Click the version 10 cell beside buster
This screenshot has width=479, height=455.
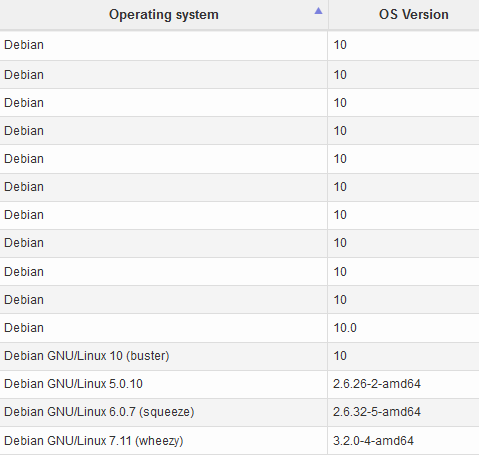[403, 356]
